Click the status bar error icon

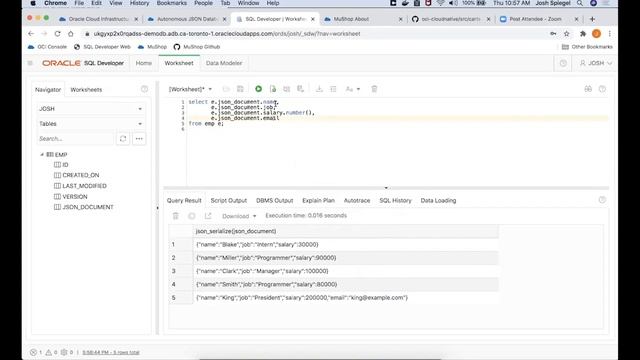pyautogui.click(x=33, y=352)
